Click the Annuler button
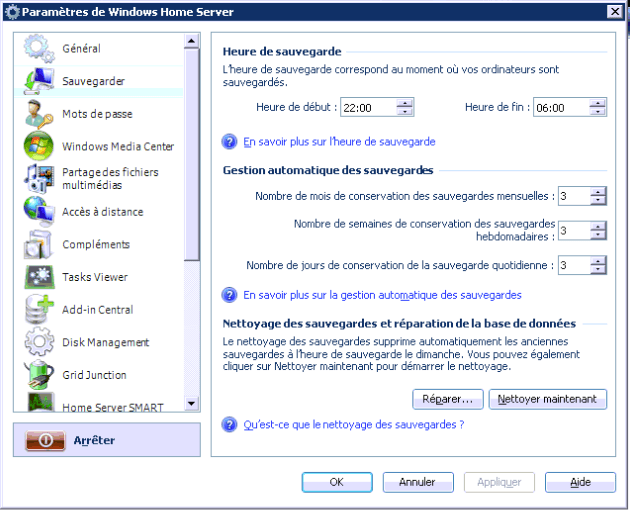630x511 pixels. 418,482
